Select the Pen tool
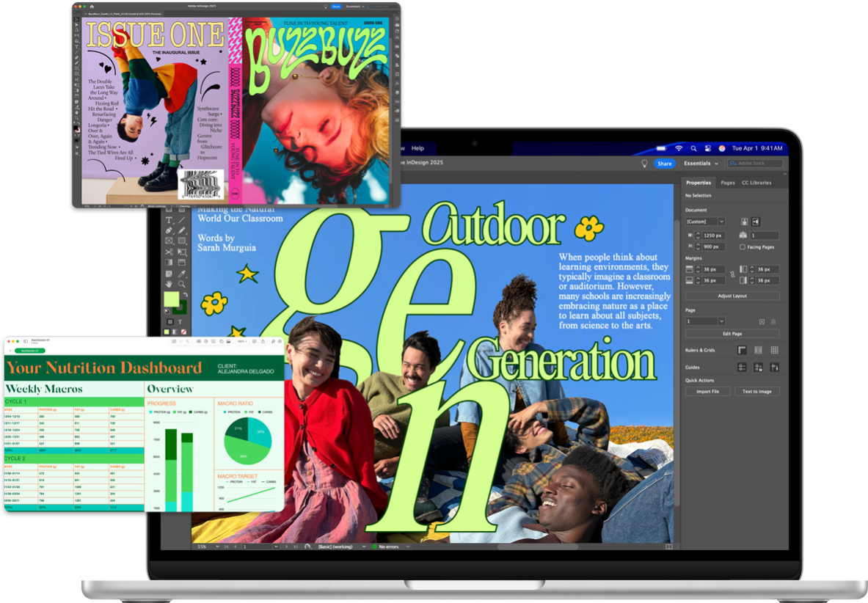Image resolution: width=868 pixels, height=603 pixels. (169, 230)
